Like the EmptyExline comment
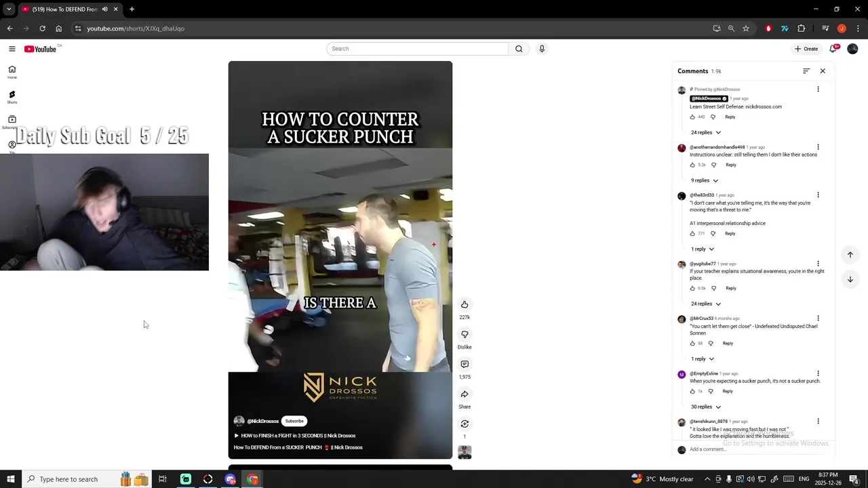 pyautogui.click(x=692, y=391)
